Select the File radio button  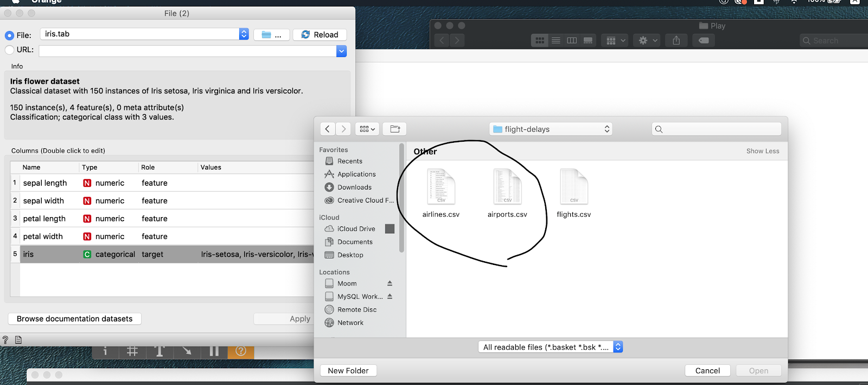coord(9,35)
